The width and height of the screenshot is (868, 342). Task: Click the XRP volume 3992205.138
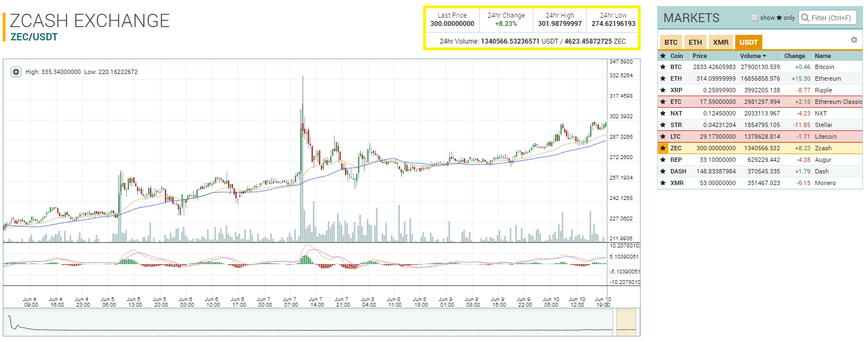click(x=762, y=90)
